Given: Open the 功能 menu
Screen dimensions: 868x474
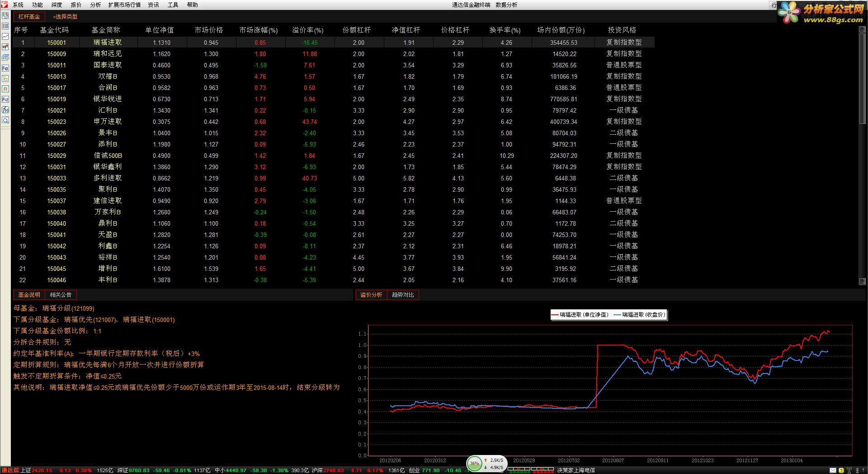Looking at the screenshot, I should tap(38, 5).
